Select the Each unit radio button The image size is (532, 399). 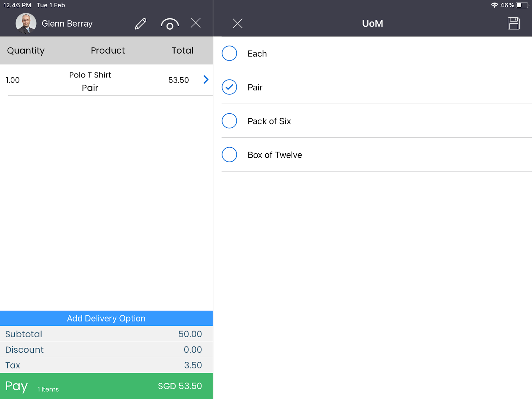coord(229,54)
